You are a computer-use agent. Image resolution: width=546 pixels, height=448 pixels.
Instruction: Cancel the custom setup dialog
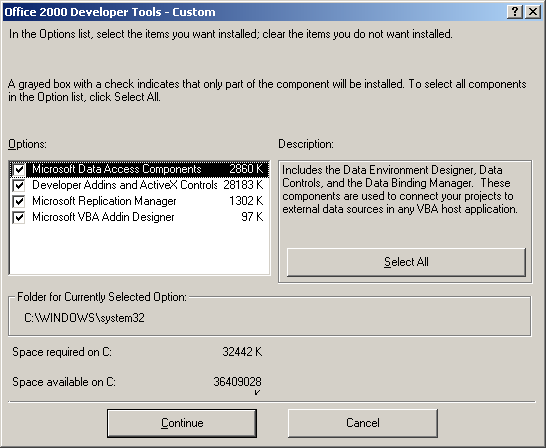tap(362, 423)
